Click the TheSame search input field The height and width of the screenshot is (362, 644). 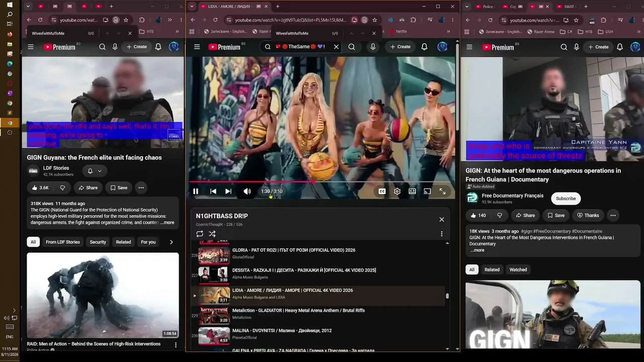pyautogui.click(x=301, y=47)
